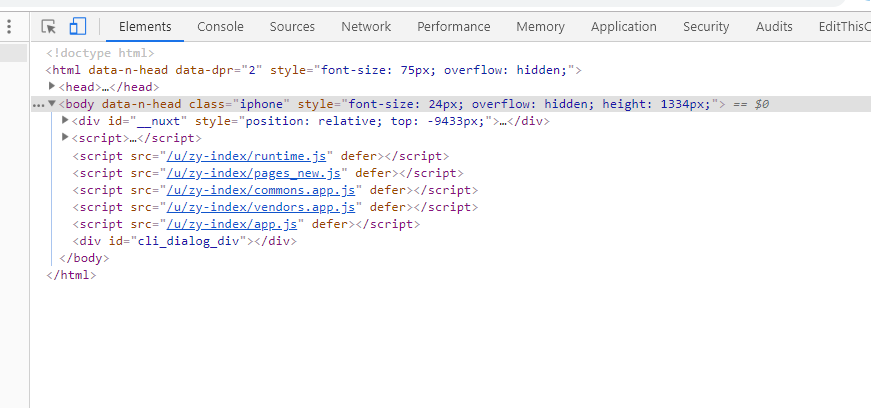
Task: Collapse the body element node
Action: tap(52, 103)
